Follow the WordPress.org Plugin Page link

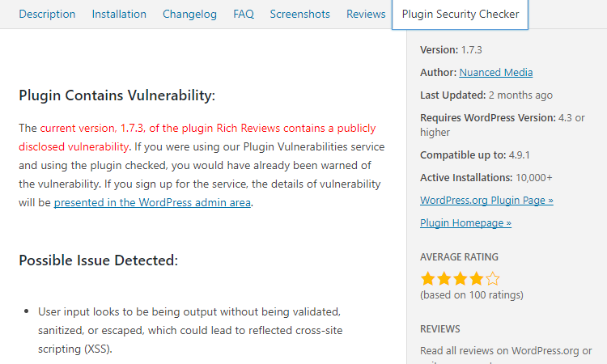(x=486, y=201)
